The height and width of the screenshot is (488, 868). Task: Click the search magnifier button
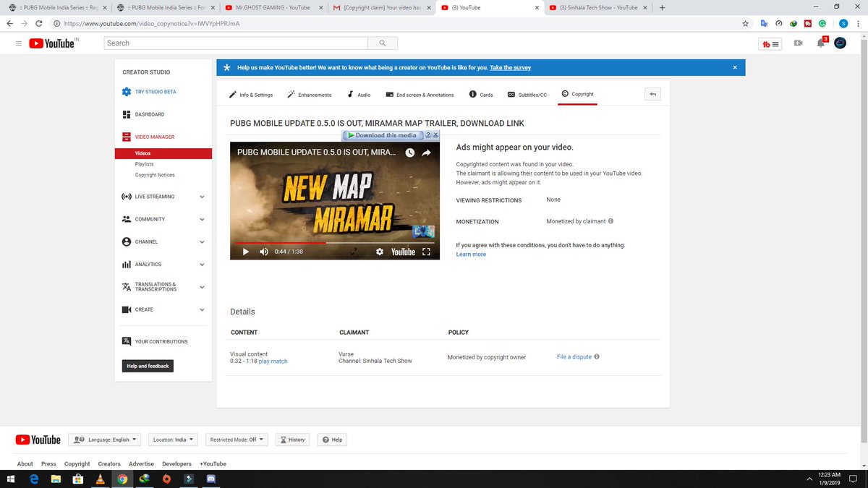click(382, 43)
